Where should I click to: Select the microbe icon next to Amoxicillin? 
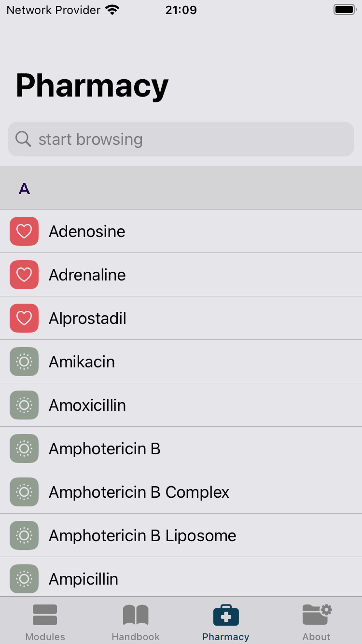pyautogui.click(x=24, y=405)
